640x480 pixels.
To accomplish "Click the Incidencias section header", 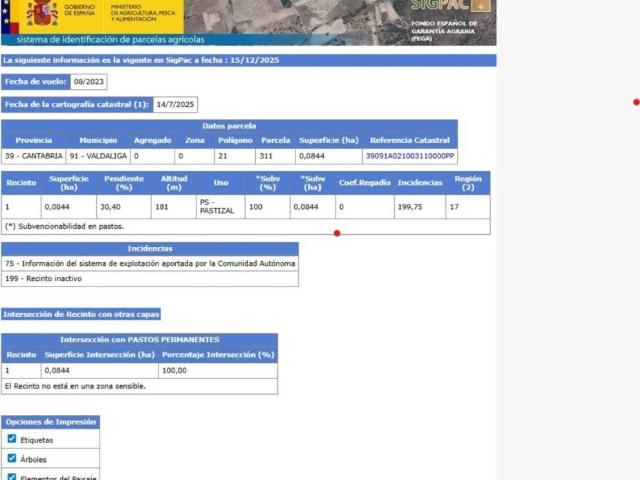I will point(150,249).
